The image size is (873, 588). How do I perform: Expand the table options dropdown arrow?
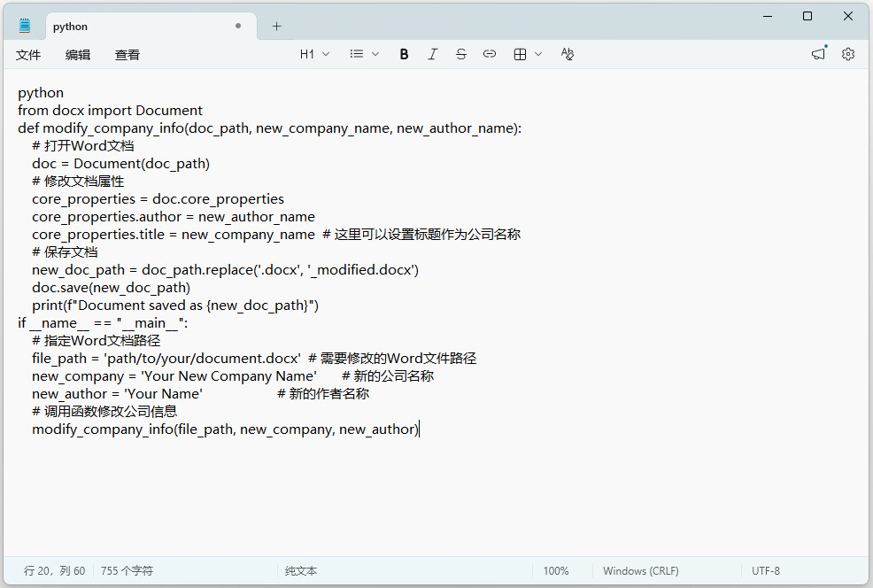[538, 54]
